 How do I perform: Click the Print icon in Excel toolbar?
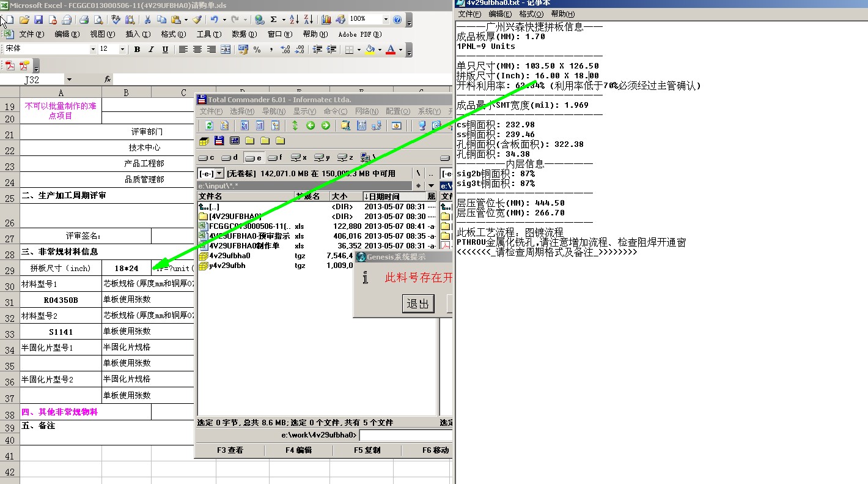click(84, 20)
